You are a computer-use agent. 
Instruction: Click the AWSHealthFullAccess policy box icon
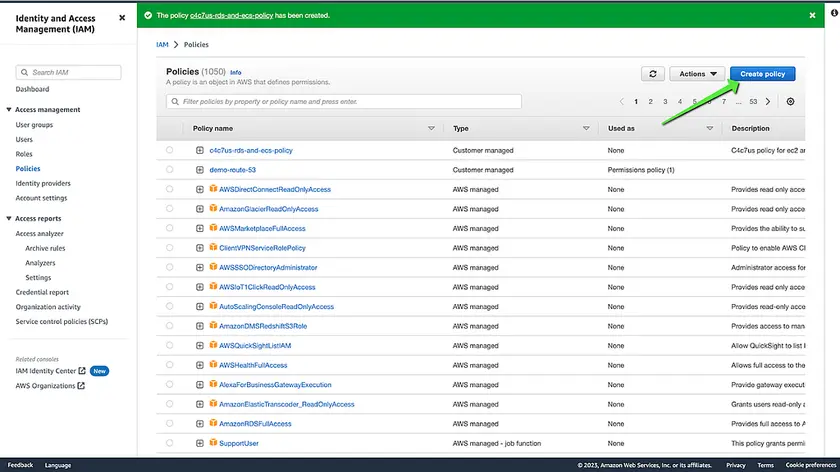point(213,365)
